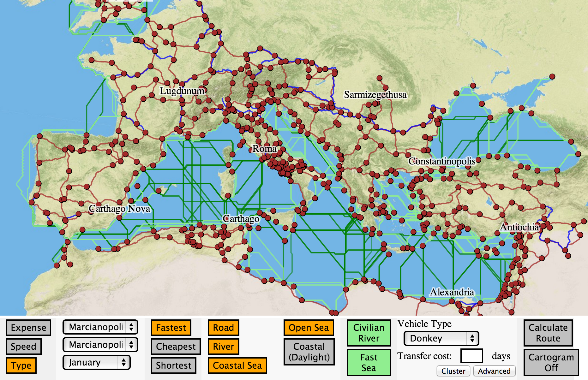588x380 pixels.
Task: Open the January month dropdown
Action: pos(97,362)
